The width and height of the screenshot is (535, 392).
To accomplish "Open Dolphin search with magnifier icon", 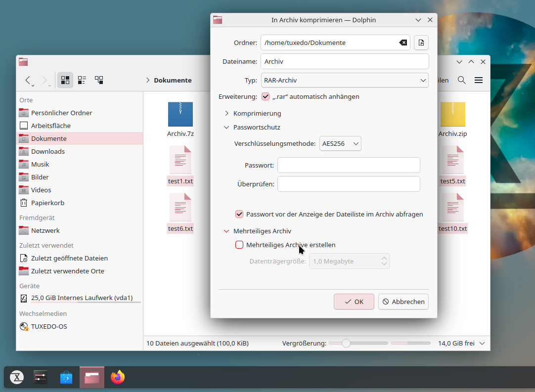I will click(462, 80).
